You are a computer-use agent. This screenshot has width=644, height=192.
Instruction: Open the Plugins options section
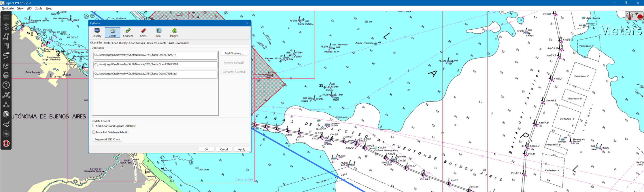pyautogui.click(x=174, y=33)
